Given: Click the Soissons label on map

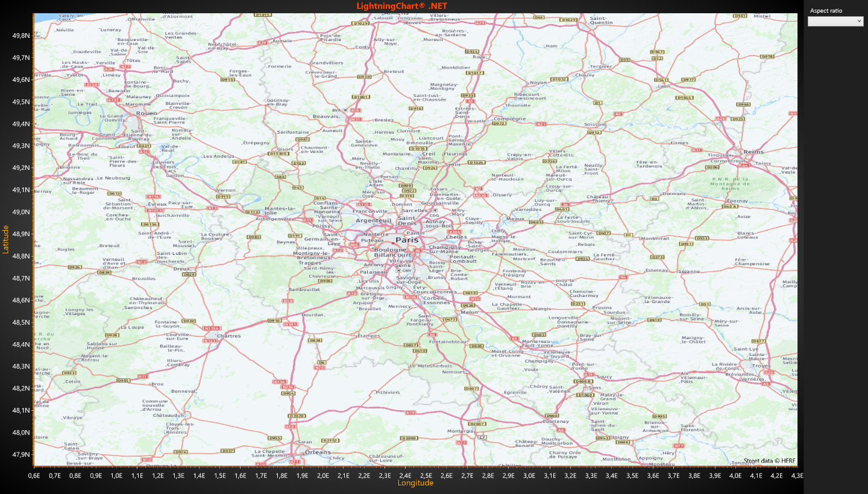Looking at the screenshot, I should (596, 125).
